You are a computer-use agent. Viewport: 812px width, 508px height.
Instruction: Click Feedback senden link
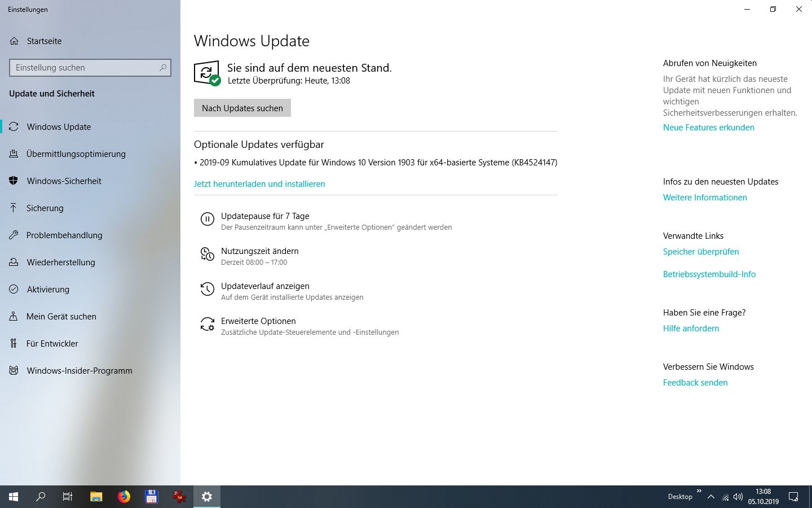tap(695, 383)
